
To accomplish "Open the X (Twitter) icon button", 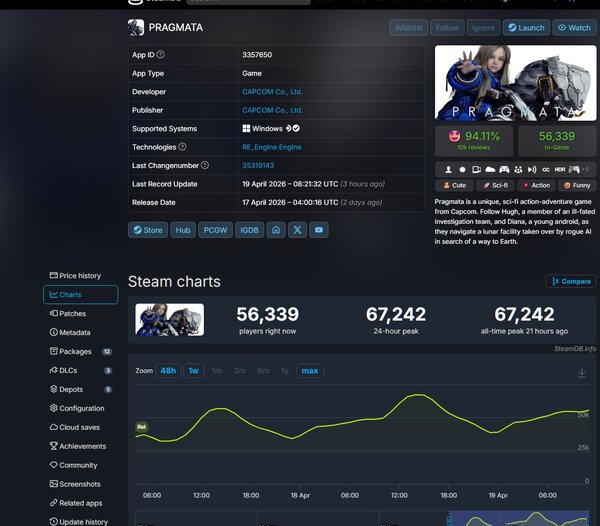I will (x=297, y=230).
